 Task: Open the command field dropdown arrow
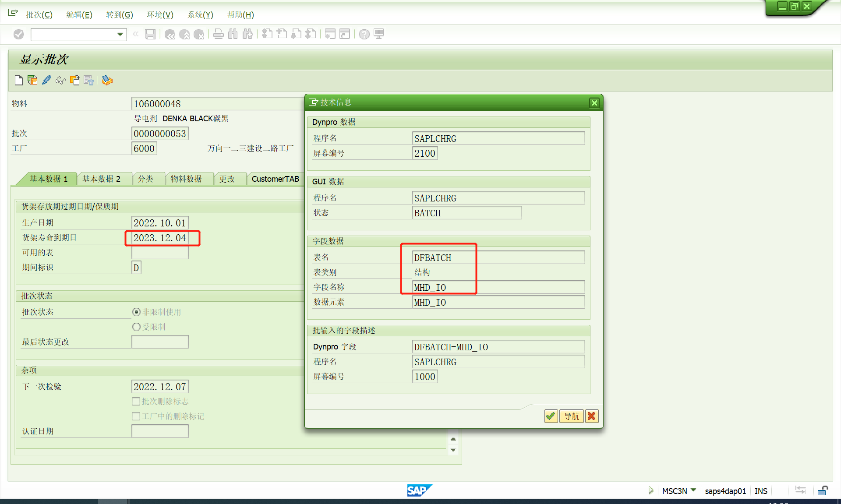(x=120, y=34)
